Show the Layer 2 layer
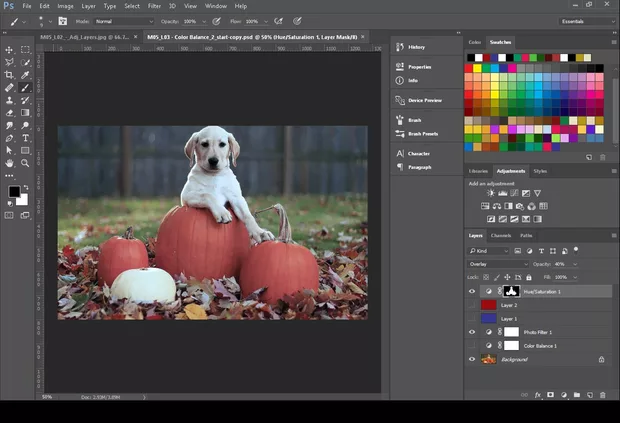620x423 pixels. pyautogui.click(x=472, y=305)
